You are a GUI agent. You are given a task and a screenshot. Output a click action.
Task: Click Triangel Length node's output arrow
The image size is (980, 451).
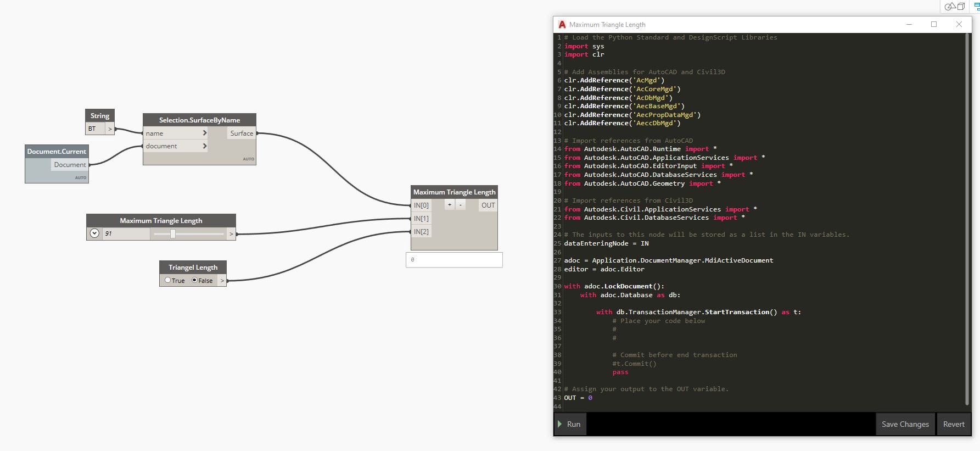(x=222, y=281)
